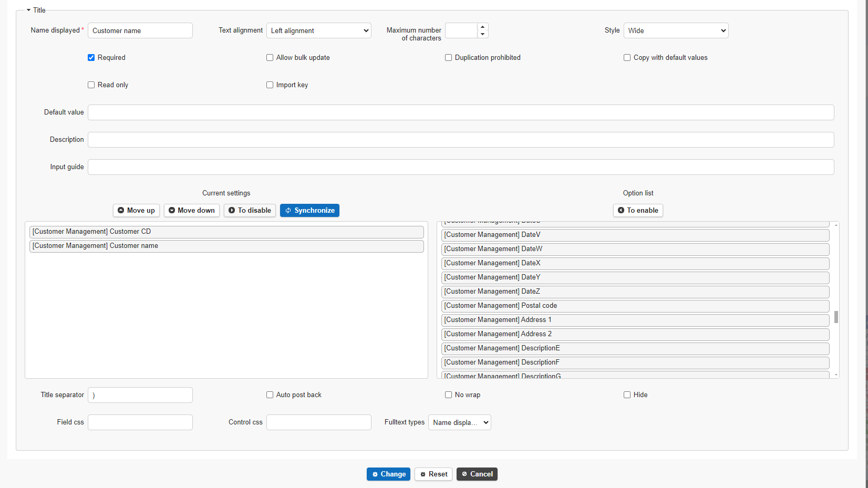Tick the Read only checkbox
The width and height of the screenshot is (868, 488).
[91, 85]
